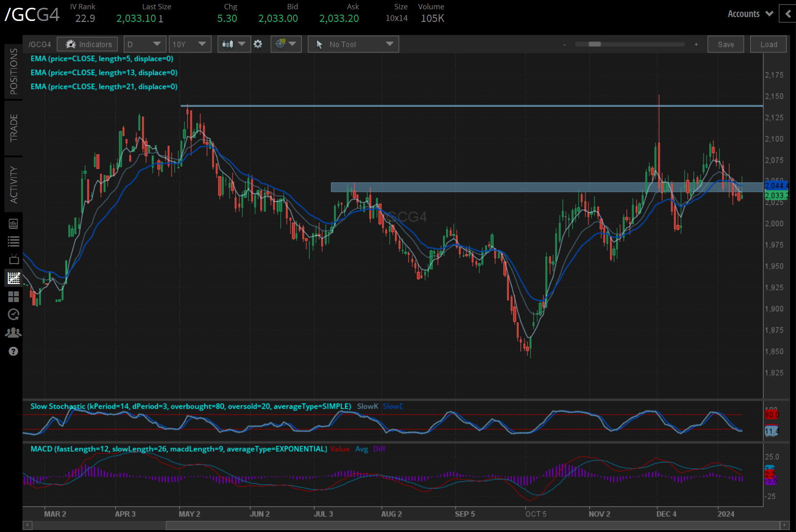Viewport: 796px width, 532px height.
Task: Open the 10Y range dropdown
Action: pyautogui.click(x=190, y=44)
